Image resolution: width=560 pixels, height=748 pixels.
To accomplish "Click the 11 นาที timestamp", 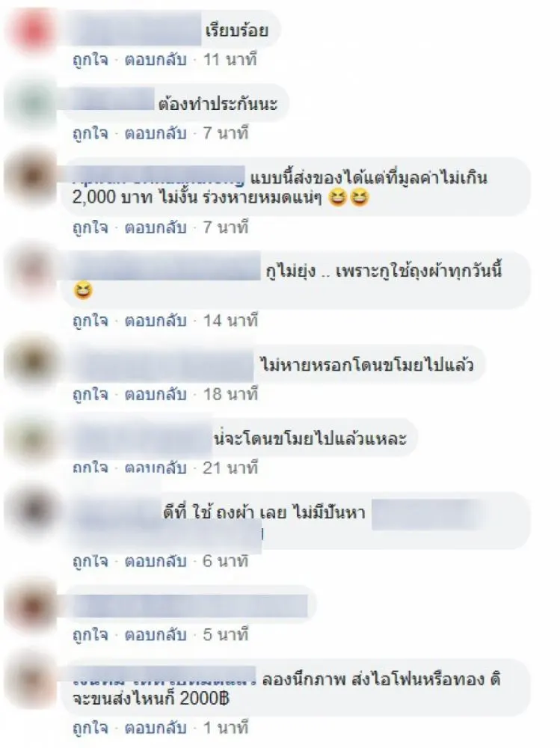I will tap(230, 60).
